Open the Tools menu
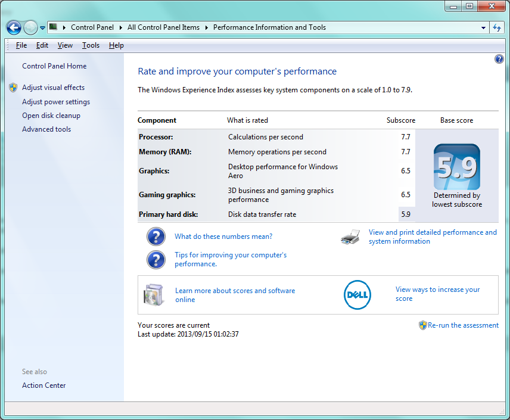Viewport: 510px width, 420px height. (x=91, y=45)
